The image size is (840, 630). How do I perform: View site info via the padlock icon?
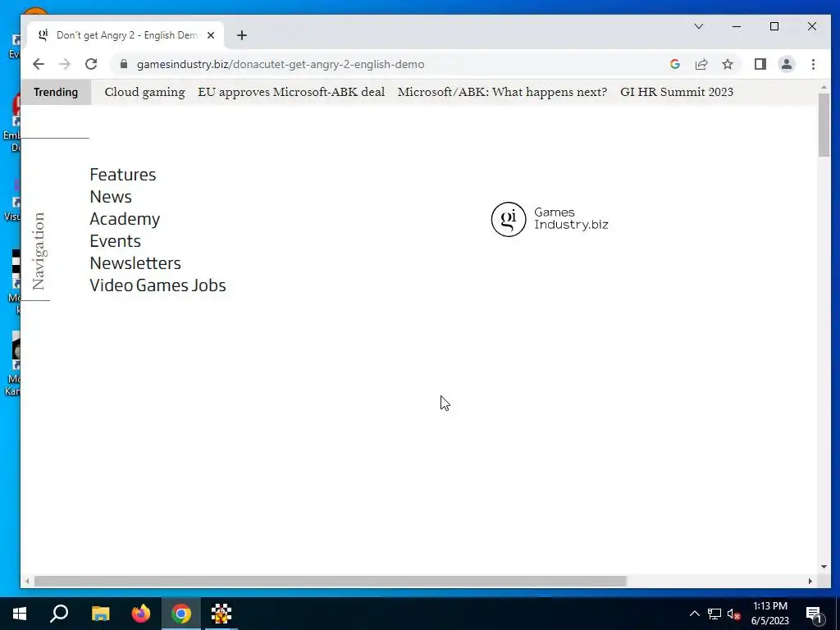click(x=124, y=64)
